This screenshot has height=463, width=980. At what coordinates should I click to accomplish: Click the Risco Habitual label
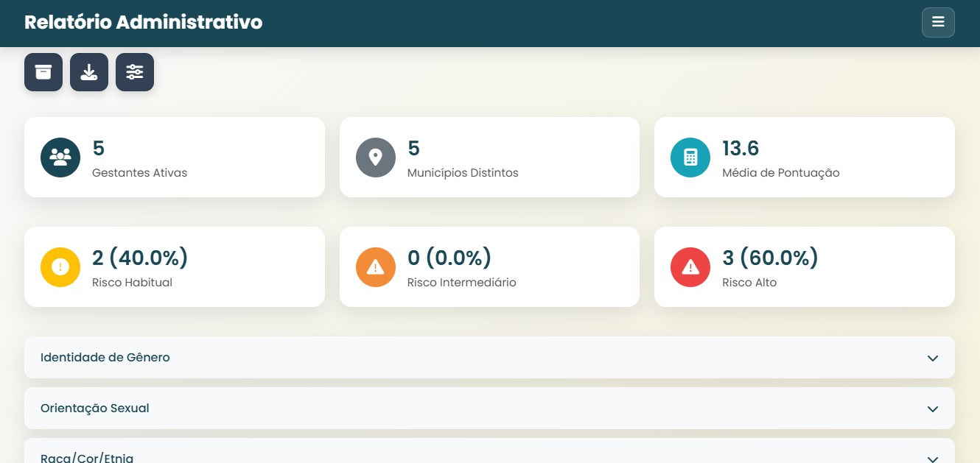coord(132,283)
